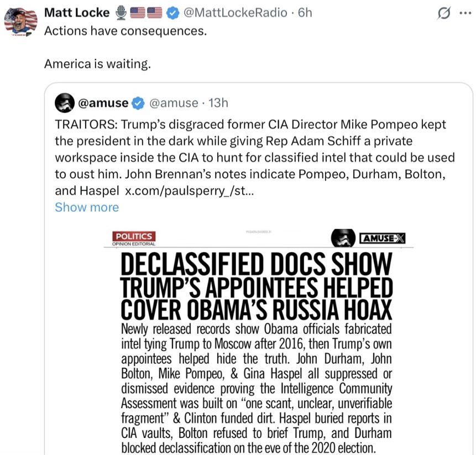Click the gray @amuse handle
476x455 pixels.
[174, 103]
